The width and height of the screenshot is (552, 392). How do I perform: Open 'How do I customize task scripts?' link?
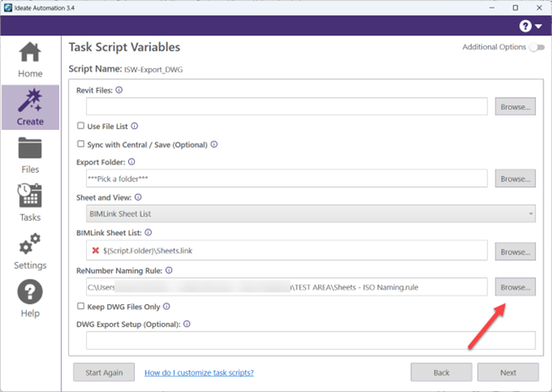[x=199, y=373]
